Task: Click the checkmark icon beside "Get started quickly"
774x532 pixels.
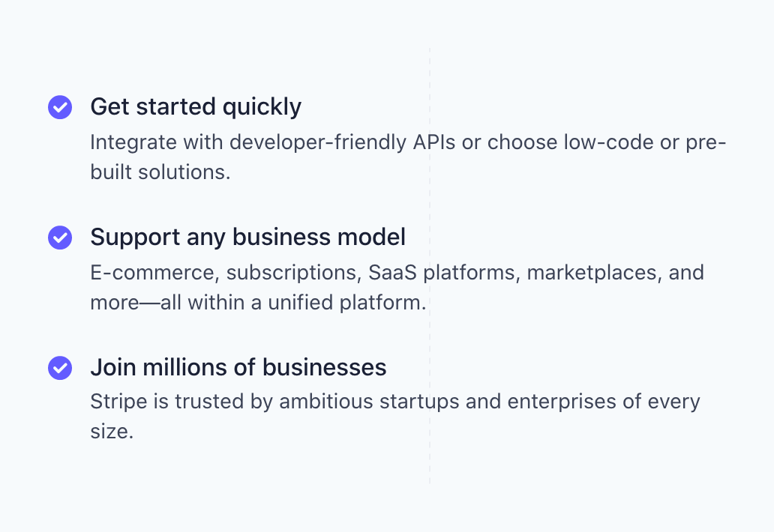Action: (60, 107)
